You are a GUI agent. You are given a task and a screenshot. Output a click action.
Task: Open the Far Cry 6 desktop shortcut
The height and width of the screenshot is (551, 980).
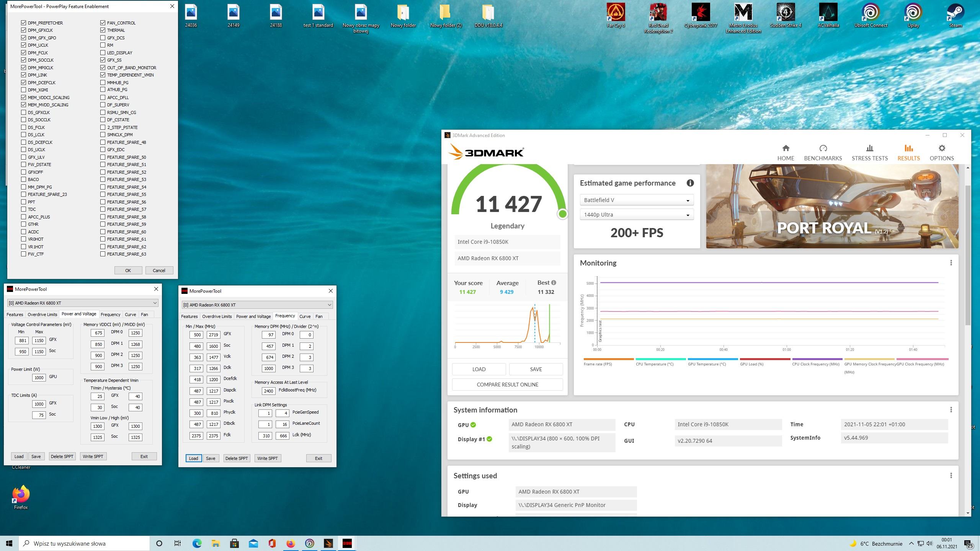pyautogui.click(x=616, y=15)
